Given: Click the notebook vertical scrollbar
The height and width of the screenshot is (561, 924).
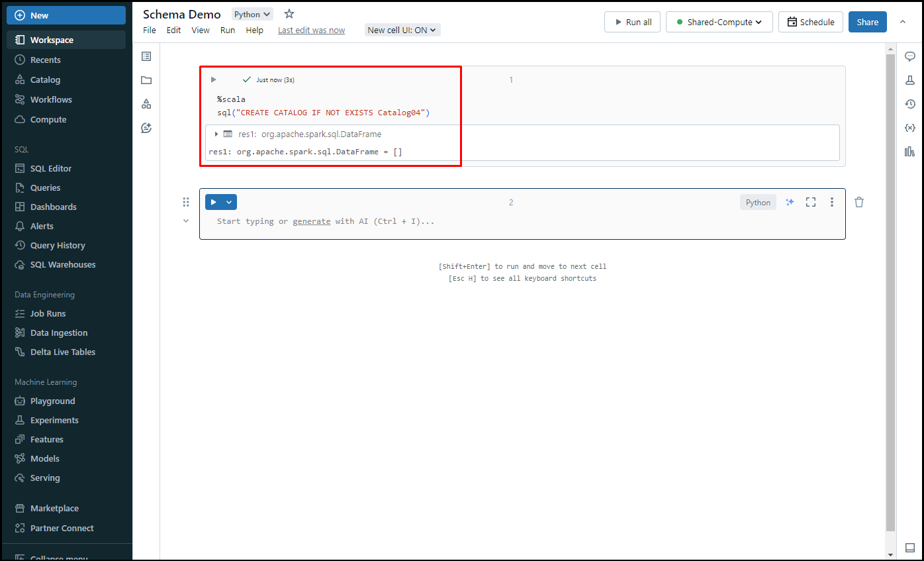Looking at the screenshot, I should click(x=890, y=291).
